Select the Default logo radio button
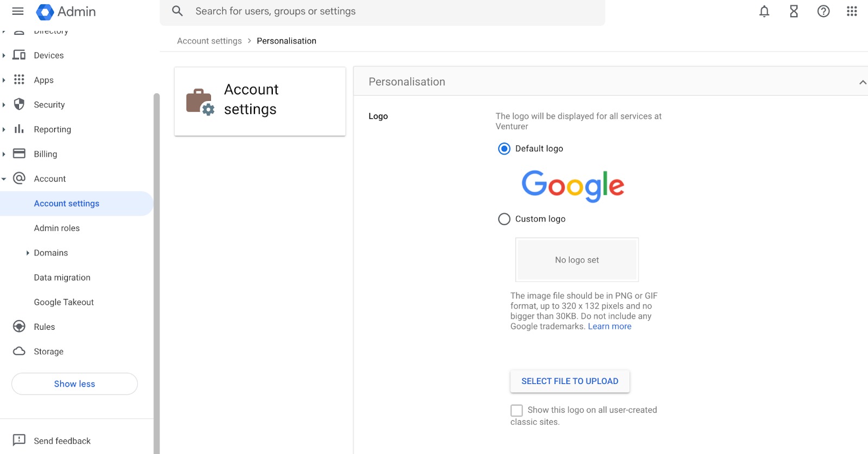Viewport: 868px width, 454px height. tap(504, 148)
